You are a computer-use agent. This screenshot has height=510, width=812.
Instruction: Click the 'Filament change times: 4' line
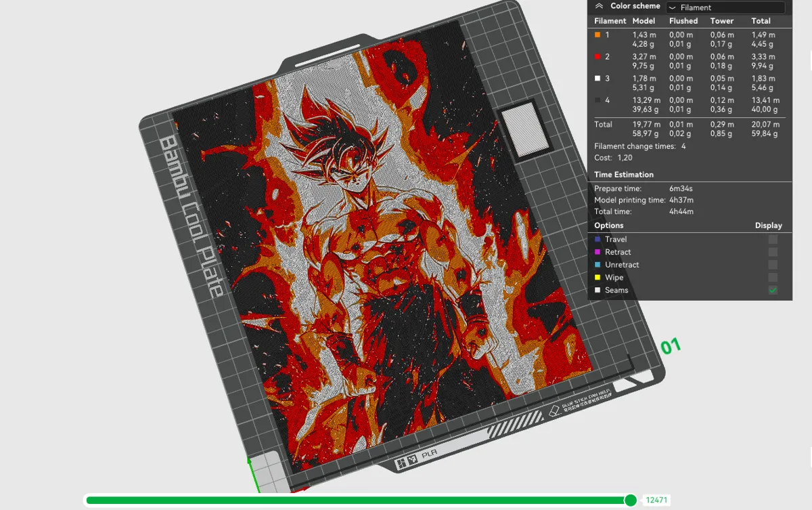click(640, 146)
